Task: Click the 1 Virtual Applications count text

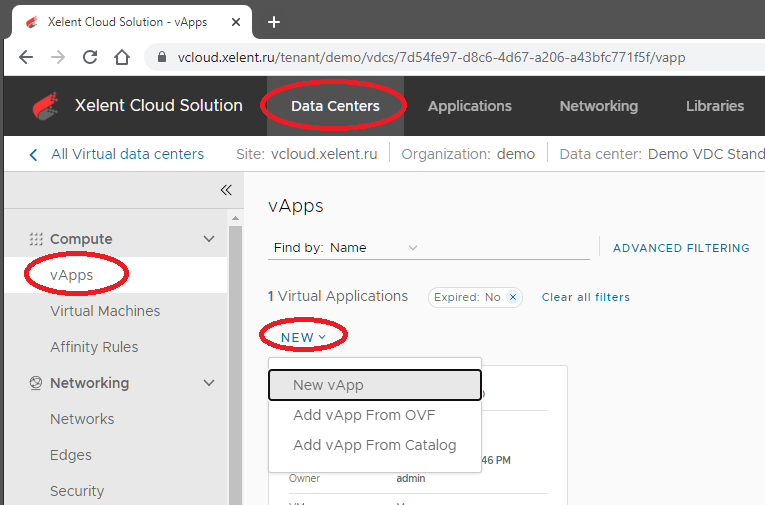Action: pos(338,296)
